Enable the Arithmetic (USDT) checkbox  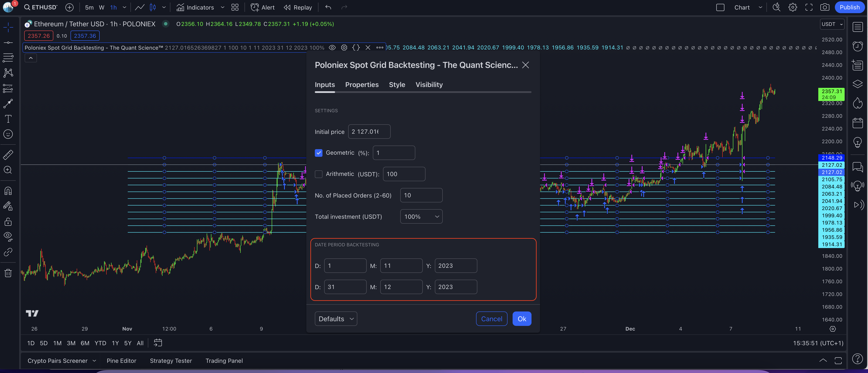click(318, 174)
